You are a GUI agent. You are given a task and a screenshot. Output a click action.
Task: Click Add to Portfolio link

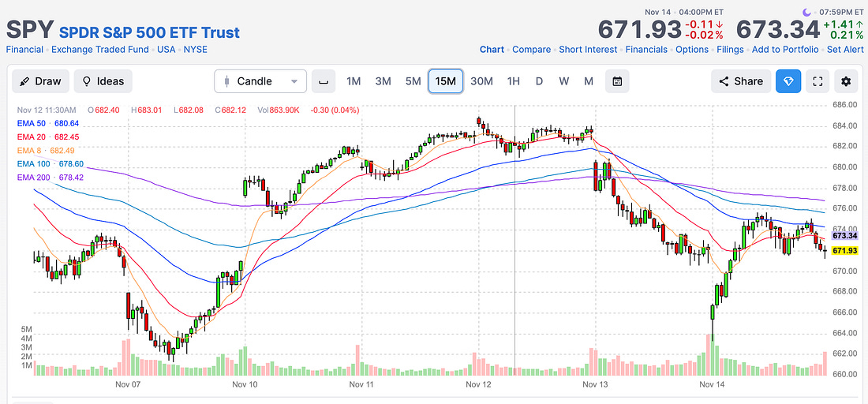tap(785, 49)
